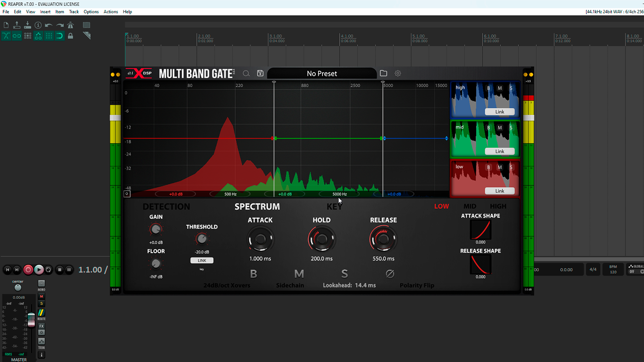This screenshot has height=362, width=644.
Task: Click the open project upload-arrow icon
Action: 17,25
